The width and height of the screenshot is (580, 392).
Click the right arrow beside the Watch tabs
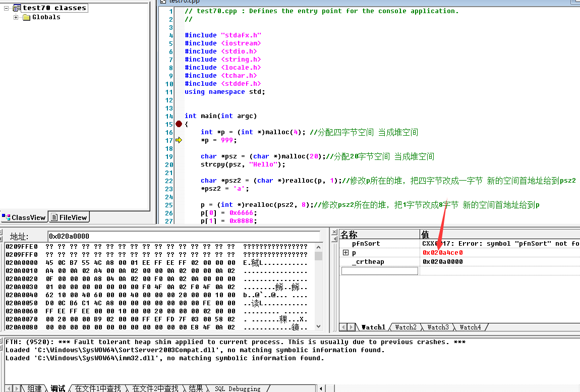click(351, 327)
